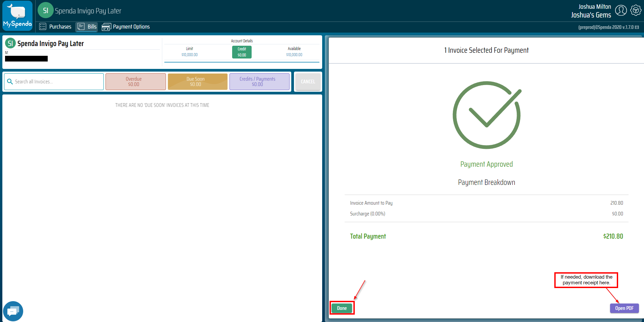
Task: Click the CANCEL button
Action: click(308, 82)
